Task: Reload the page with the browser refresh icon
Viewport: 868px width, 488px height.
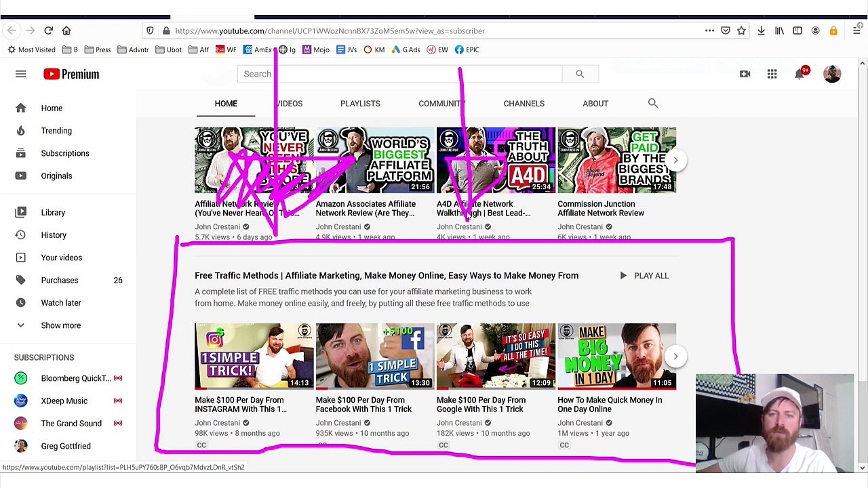Action: click(48, 30)
